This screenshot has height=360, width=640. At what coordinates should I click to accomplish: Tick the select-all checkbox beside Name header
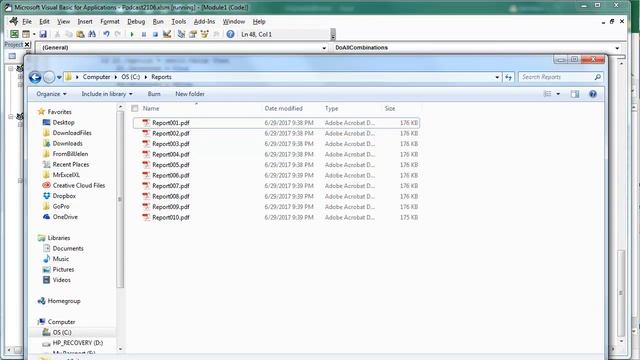click(135, 108)
